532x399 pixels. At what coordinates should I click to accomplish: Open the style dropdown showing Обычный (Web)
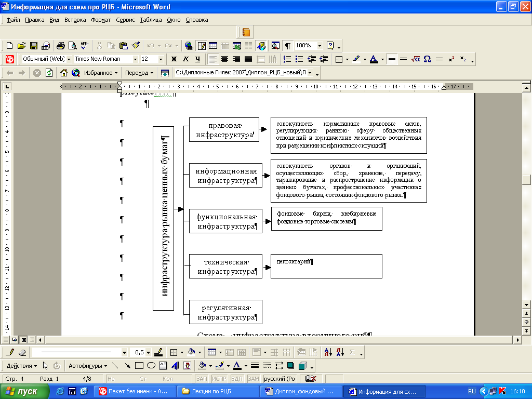[x=69, y=59]
